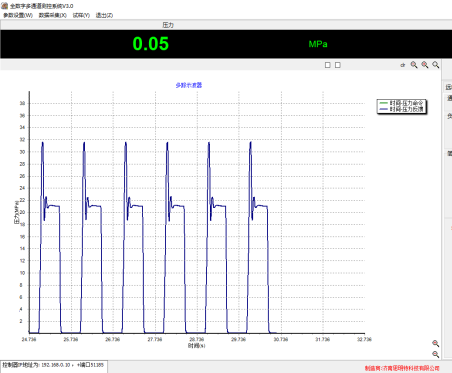Click the partially visible top icon in right panel
This screenshot has height=373, width=452.
(x=449, y=87)
